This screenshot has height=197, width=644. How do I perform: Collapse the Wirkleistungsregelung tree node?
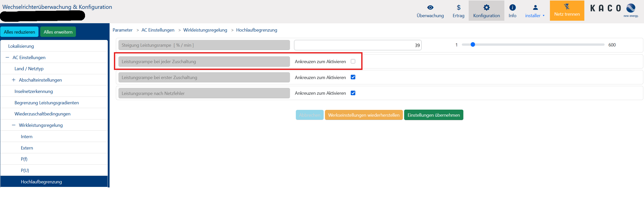pos(14,125)
